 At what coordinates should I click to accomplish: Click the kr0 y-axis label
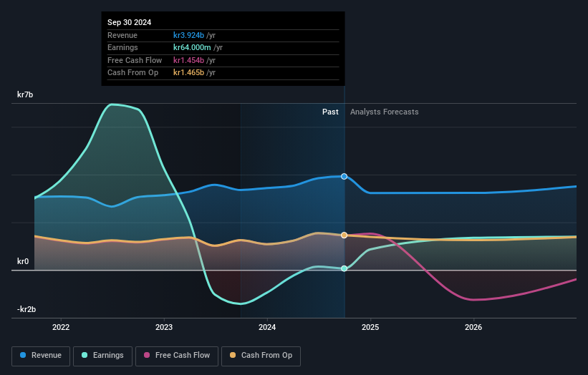pos(23,261)
